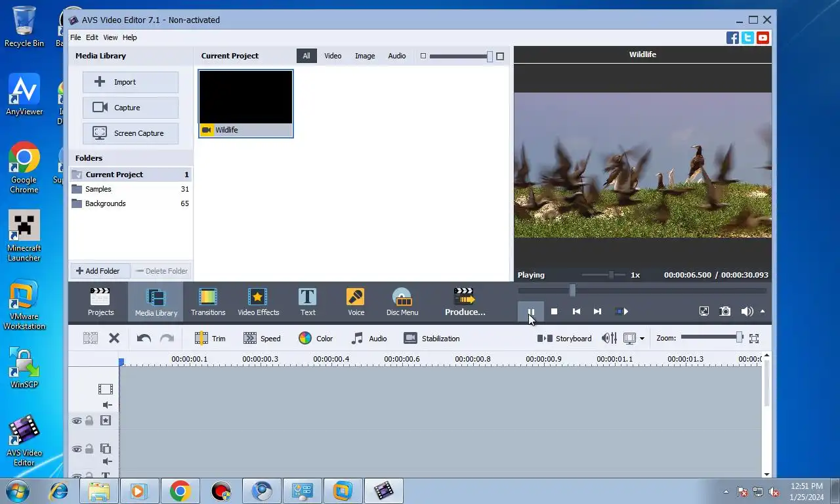Image resolution: width=840 pixels, height=504 pixels.
Task: Open the Trim tool
Action: tap(210, 339)
